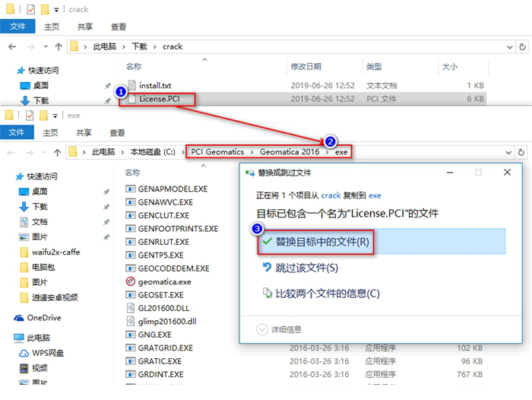The width and height of the screenshot is (532, 400).
Task: Open quick access toolbar dropdown in the exe window
Action: click(x=55, y=116)
